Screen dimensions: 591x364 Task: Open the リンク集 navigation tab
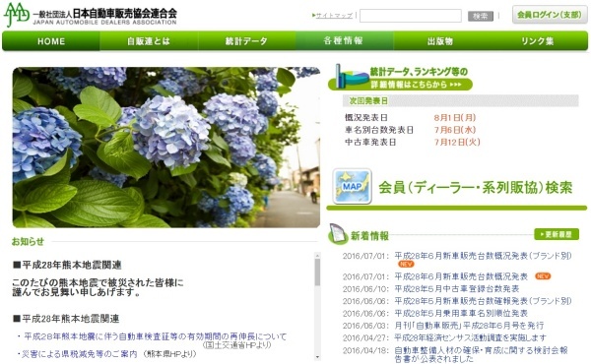(538, 41)
